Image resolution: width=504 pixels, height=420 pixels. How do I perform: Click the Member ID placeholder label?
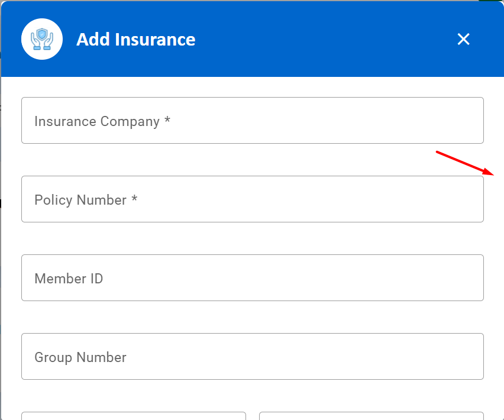[69, 279]
